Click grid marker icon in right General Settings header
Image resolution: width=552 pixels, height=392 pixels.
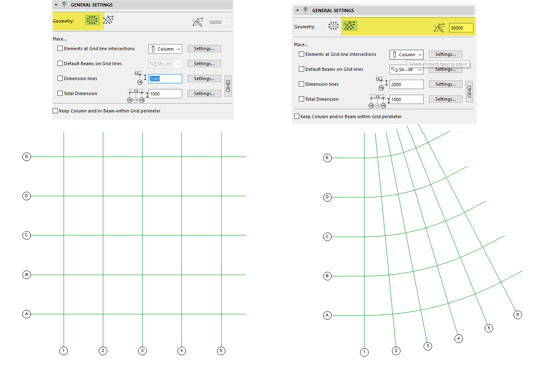(x=305, y=10)
